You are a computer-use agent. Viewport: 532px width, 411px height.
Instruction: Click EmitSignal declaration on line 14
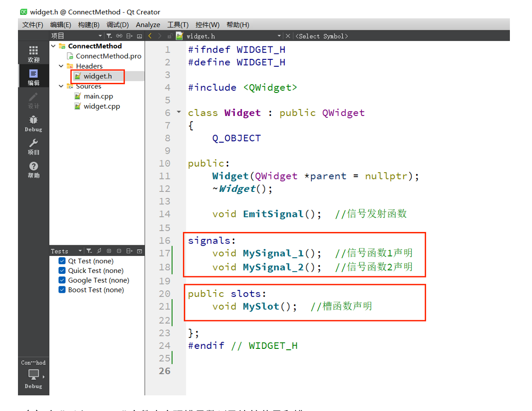[273, 214]
